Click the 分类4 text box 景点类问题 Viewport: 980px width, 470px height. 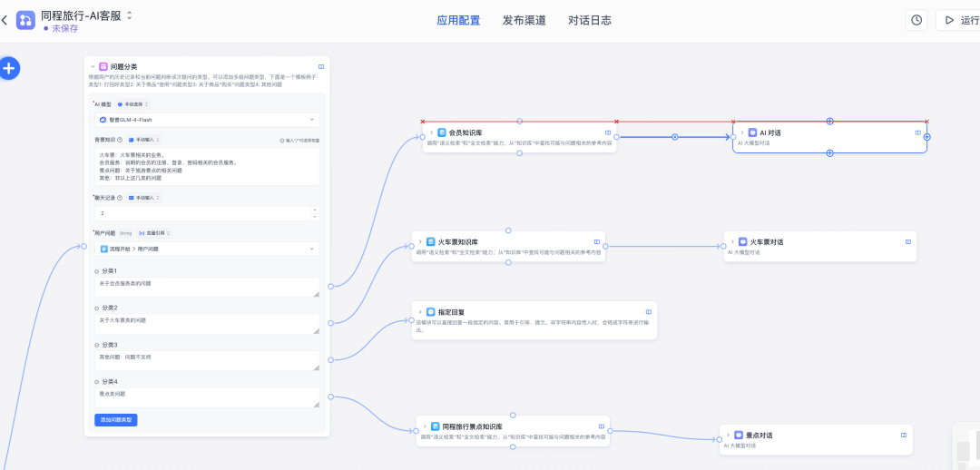[207, 397]
